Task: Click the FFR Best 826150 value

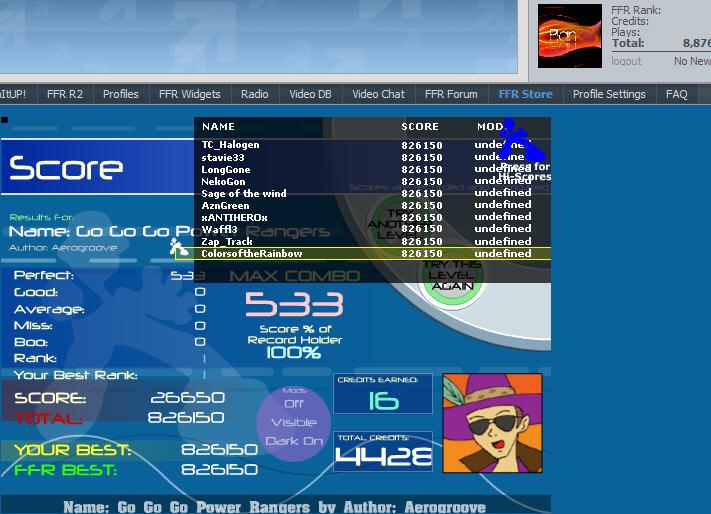Action: tap(219, 470)
